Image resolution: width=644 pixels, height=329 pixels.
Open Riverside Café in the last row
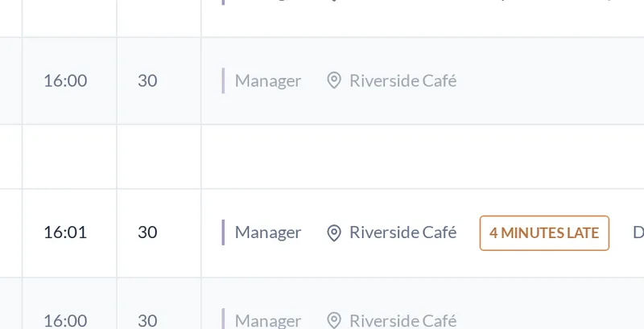pos(403,320)
